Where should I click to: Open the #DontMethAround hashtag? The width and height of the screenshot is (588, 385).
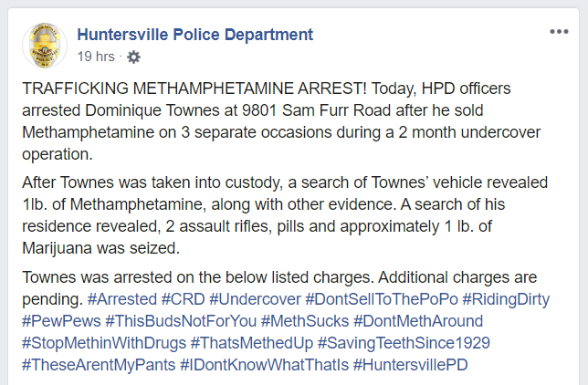(418, 321)
